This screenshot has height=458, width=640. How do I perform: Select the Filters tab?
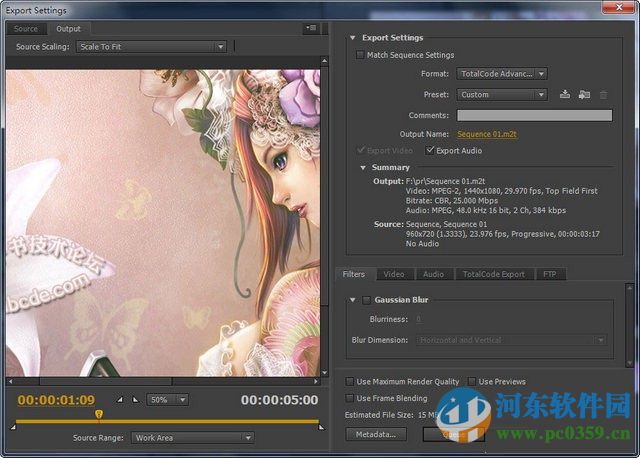tap(353, 274)
